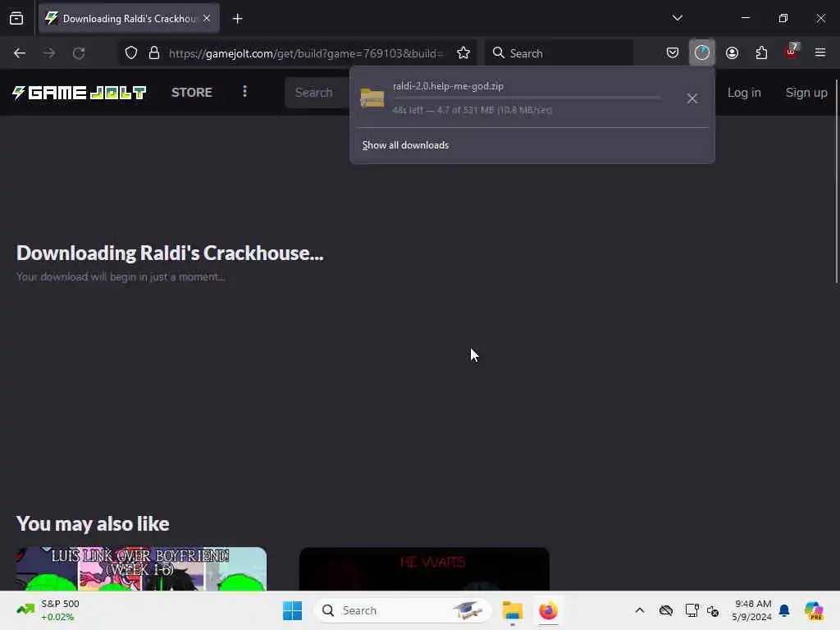
Task: Select the Downloading Raldi's Crackhouse tab
Action: pyautogui.click(x=129, y=19)
